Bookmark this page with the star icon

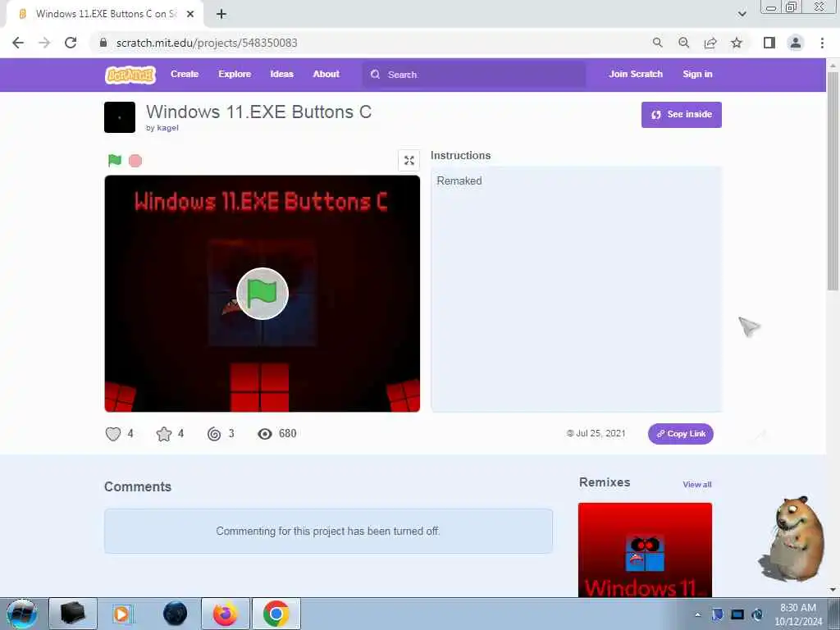pyautogui.click(x=737, y=43)
